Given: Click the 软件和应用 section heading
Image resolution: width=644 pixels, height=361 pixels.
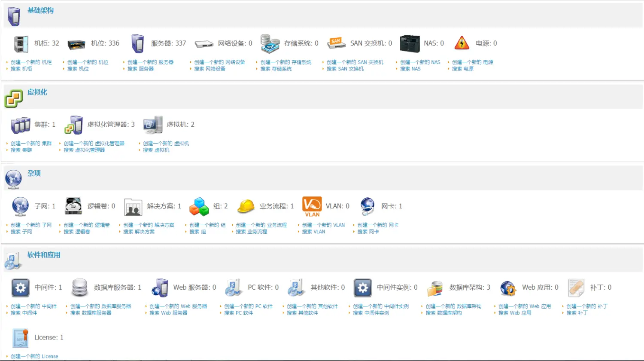Looking at the screenshot, I should point(44,255).
